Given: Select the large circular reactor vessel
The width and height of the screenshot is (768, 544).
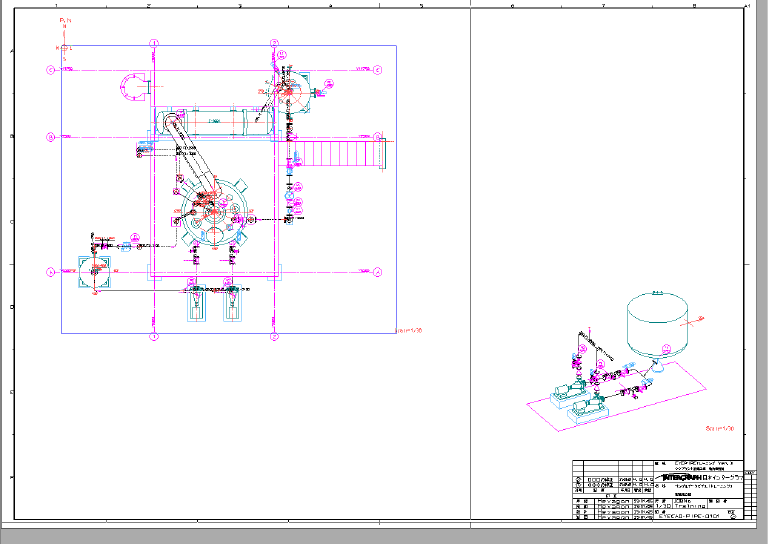Looking at the screenshot, I should pos(214,212).
